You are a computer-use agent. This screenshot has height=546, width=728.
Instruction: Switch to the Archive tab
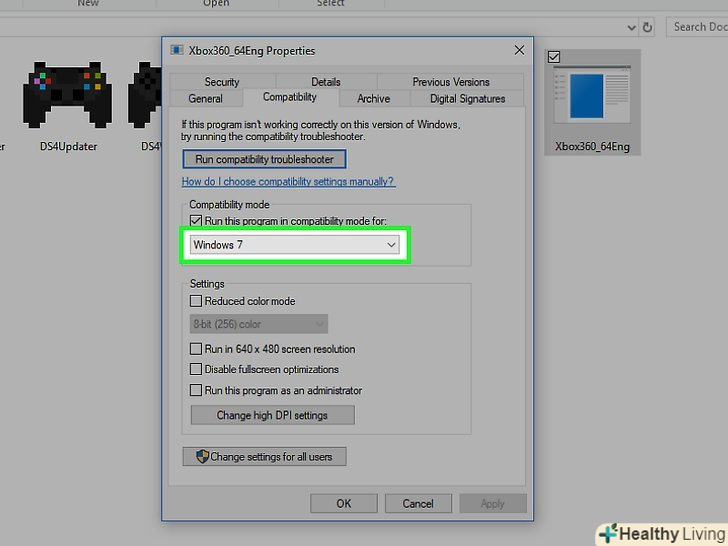coord(373,98)
